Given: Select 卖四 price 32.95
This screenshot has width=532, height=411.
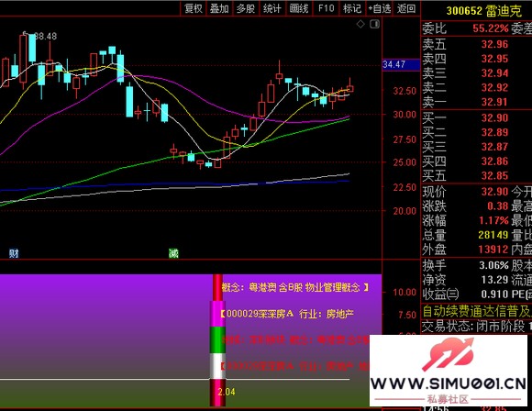Looking at the screenshot, I should pyautogui.click(x=494, y=59).
